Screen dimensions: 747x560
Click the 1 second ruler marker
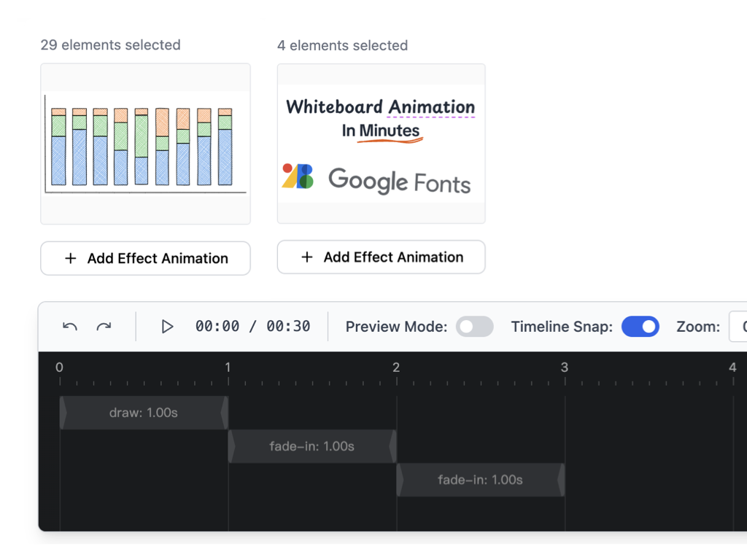pyautogui.click(x=228, y=367)
